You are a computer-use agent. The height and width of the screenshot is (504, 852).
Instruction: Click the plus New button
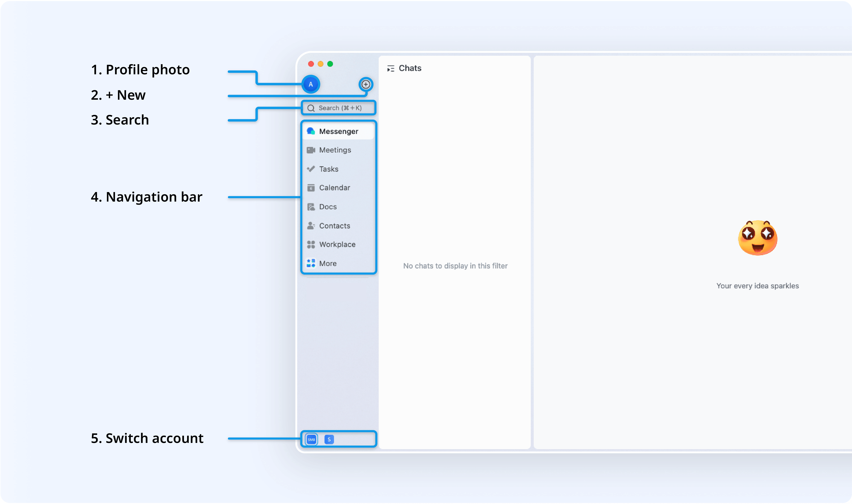(x=366, y=84)
